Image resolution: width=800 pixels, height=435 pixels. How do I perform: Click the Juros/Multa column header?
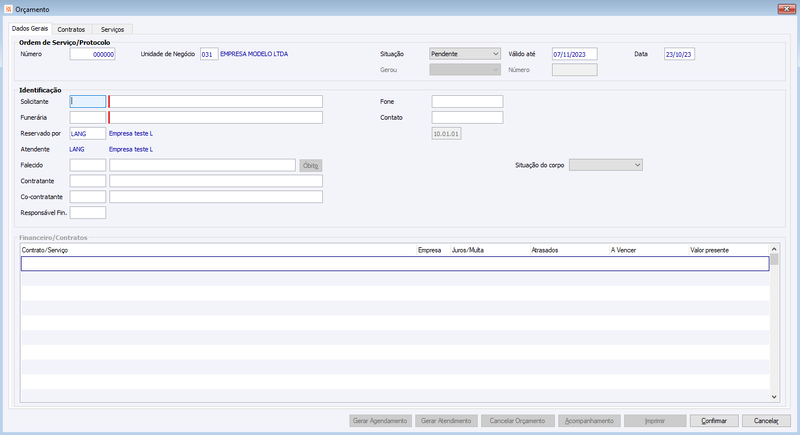coord(490,250)
